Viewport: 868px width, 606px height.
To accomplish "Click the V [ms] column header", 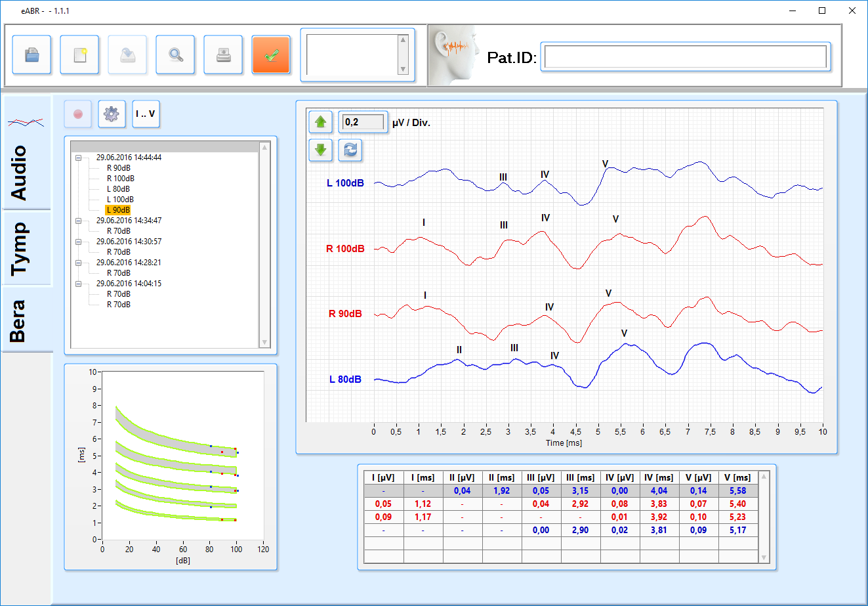I will click(738, 477).
